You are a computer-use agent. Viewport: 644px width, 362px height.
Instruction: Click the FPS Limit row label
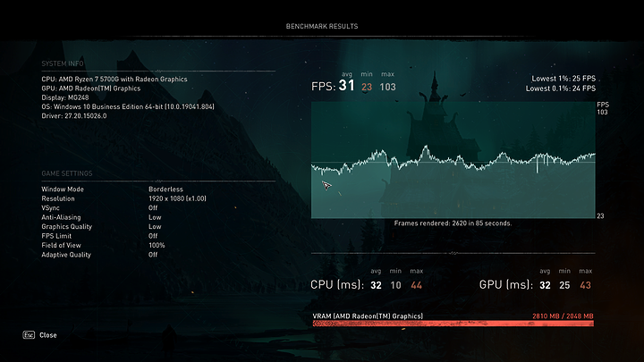[56, 236]
